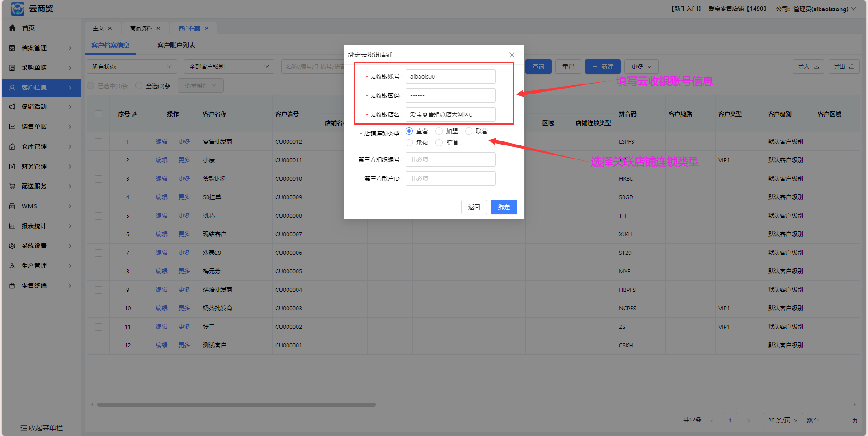Click the 零售终端 sidebar icon
Screen dimensions: 868x436
(12, 286)
